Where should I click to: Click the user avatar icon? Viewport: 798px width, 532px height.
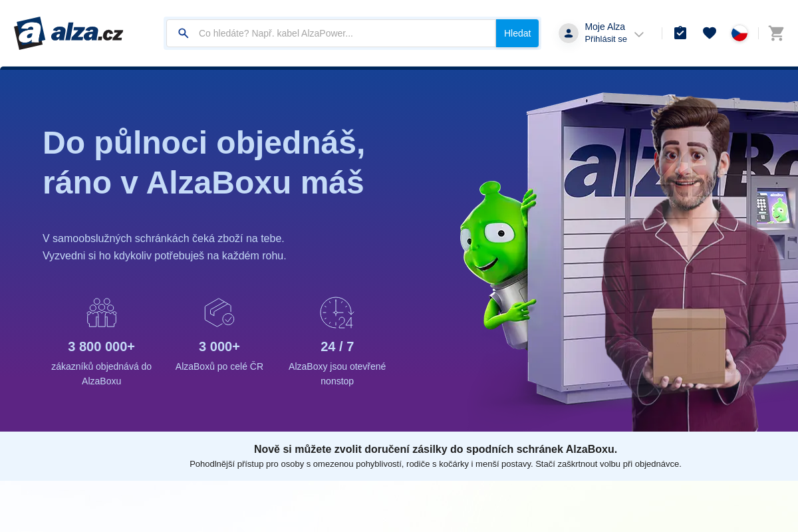click(569, 33)
